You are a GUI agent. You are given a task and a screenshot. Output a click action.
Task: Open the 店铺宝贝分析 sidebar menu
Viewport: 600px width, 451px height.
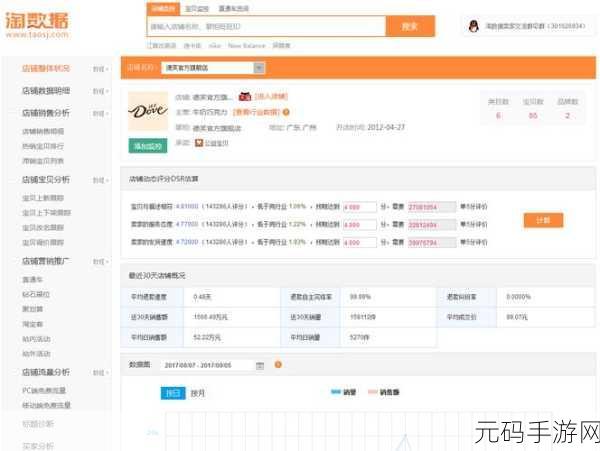(x=46, y=180)
